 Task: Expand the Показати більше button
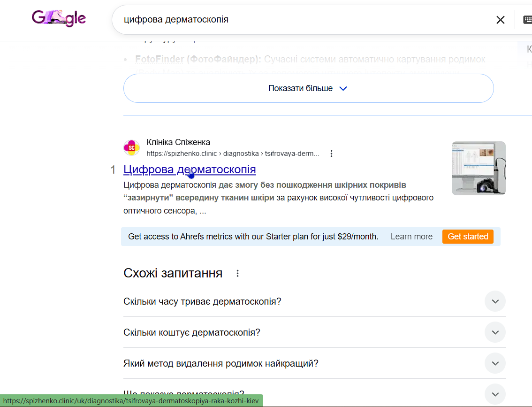pyautogui.click(x=308, y=88)
